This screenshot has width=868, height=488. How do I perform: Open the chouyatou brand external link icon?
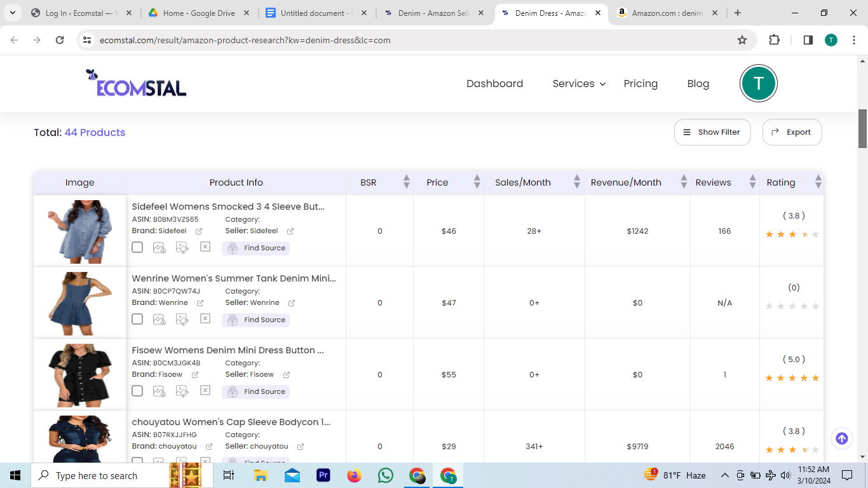tap(209, 447)
